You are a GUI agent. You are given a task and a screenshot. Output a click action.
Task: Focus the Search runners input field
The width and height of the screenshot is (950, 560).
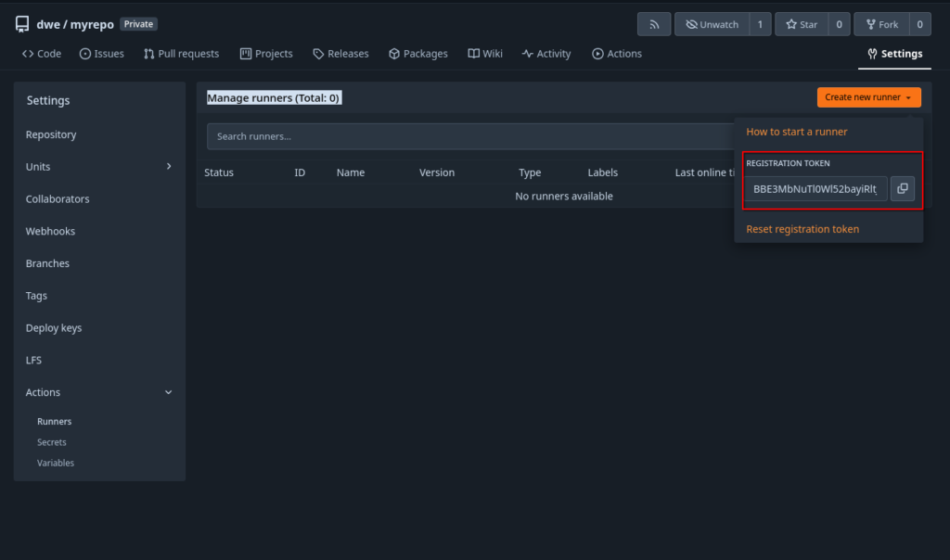[x=464, y=136]
